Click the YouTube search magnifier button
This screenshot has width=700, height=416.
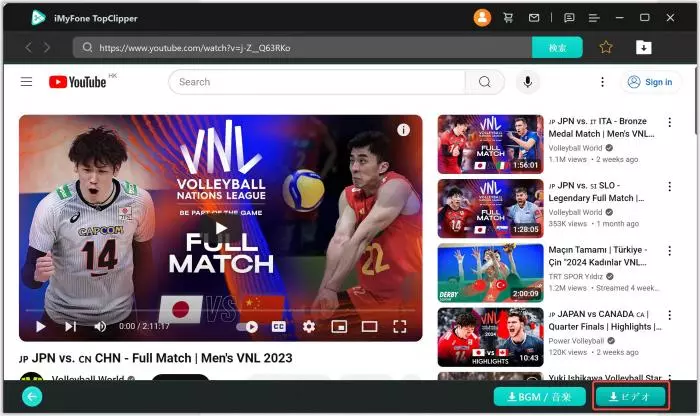coord(485,82)
